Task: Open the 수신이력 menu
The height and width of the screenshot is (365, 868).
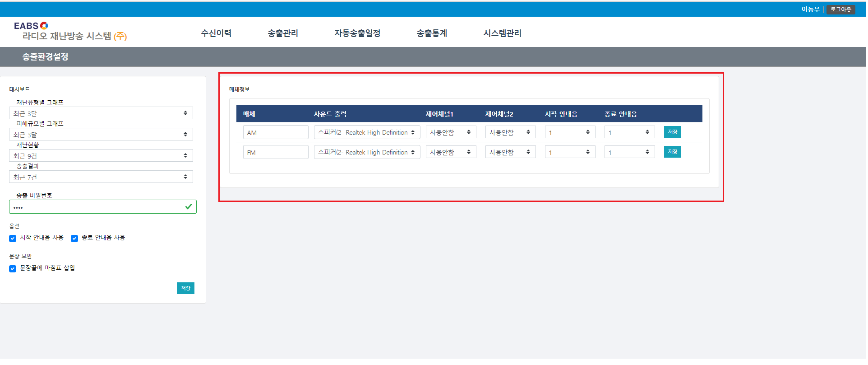Action: coord(216,33)
